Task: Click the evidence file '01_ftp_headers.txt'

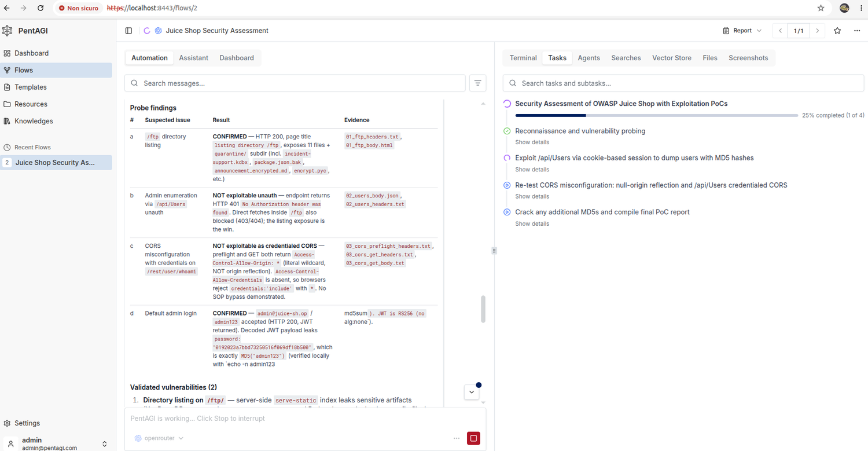Action: click(372, 137)
